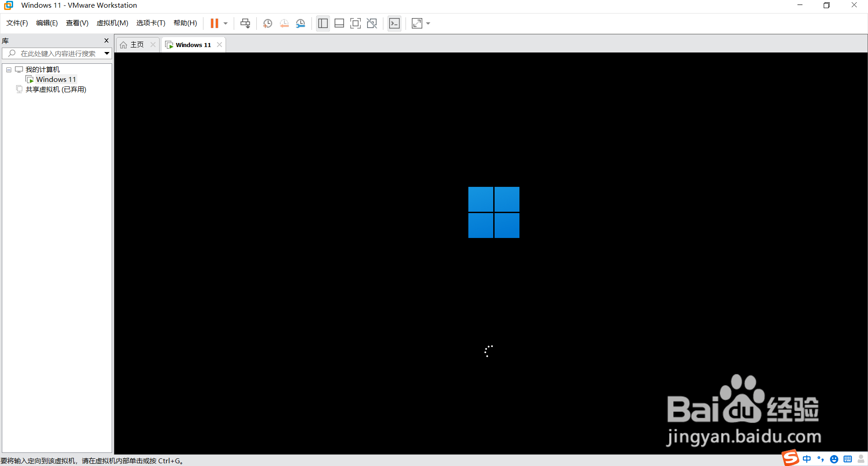
Task: Close the VMware Workstation window
Action: [x=854, y=5]
